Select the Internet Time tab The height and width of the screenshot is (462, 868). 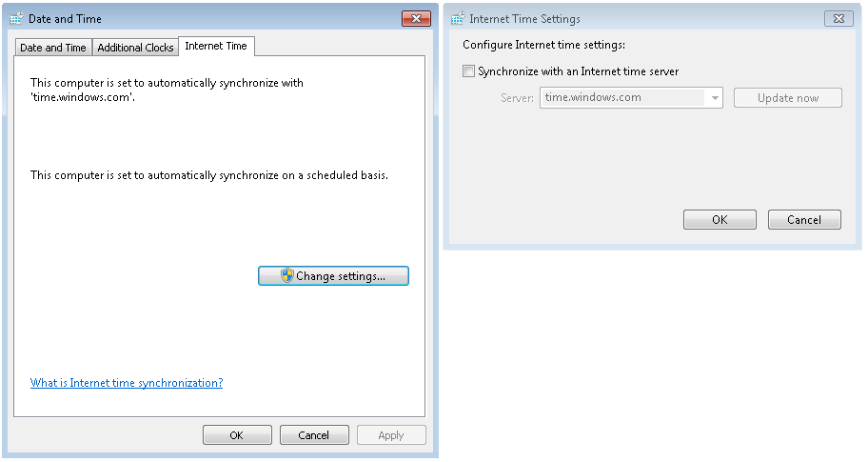tap(215, 46)
